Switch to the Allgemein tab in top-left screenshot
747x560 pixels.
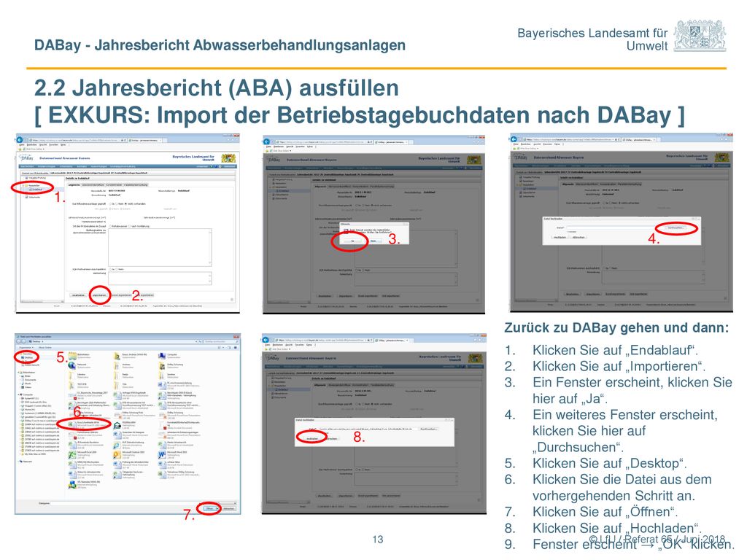coord(74,184)
